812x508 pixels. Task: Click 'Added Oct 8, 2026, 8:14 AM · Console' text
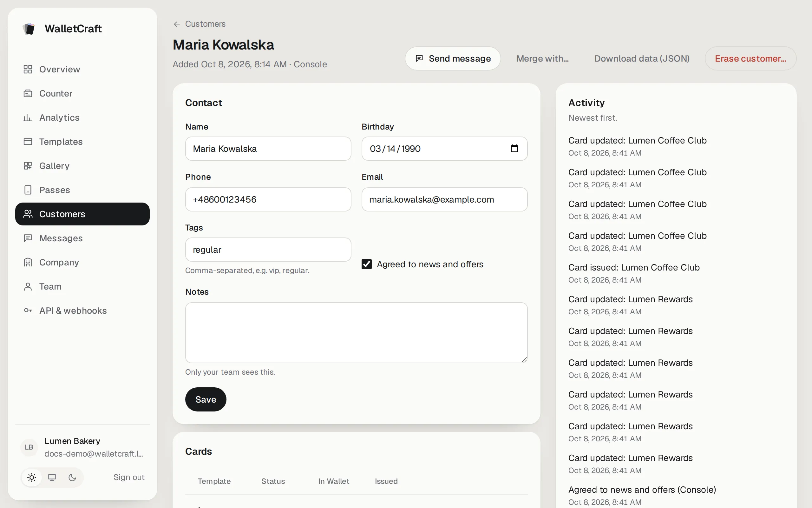click(250, 64)
